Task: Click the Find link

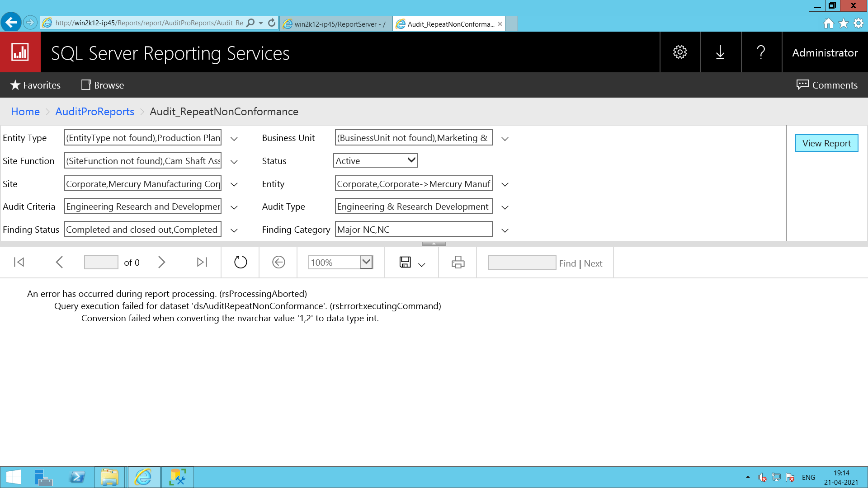Action: pyautogui.click(x=567, y=263)
